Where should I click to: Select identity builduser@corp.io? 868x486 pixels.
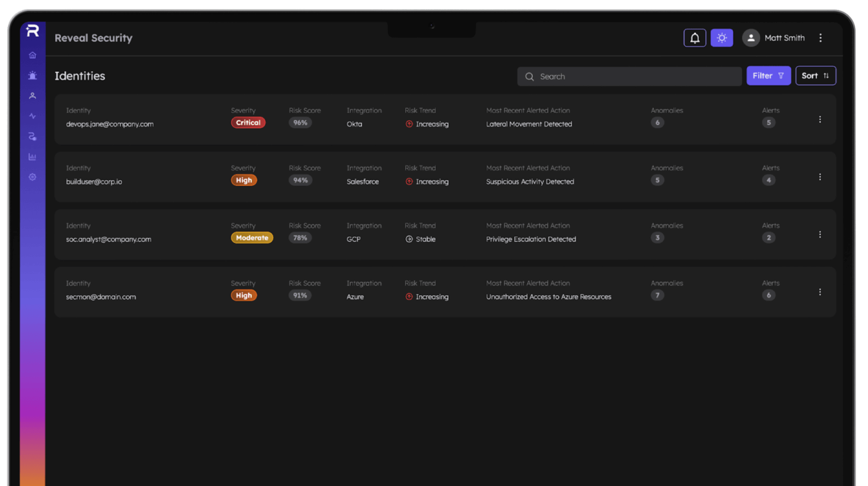94,182
